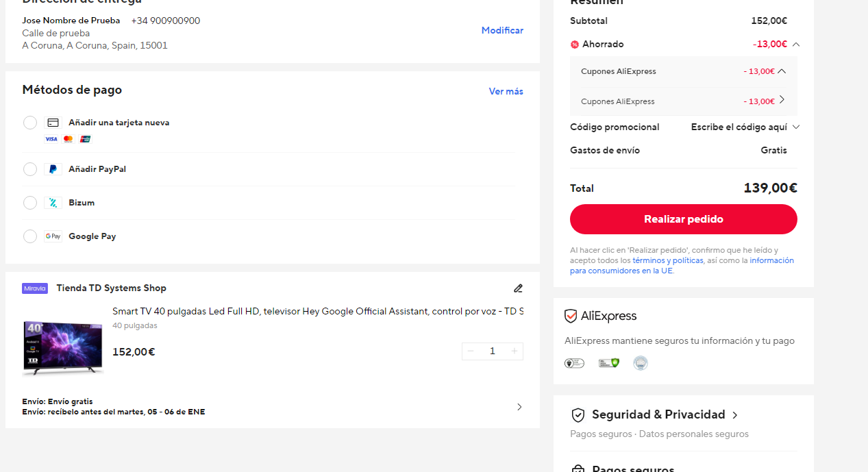Click the Mastercard logo icon
The image size is (868, 472).
tap(68, 139)
